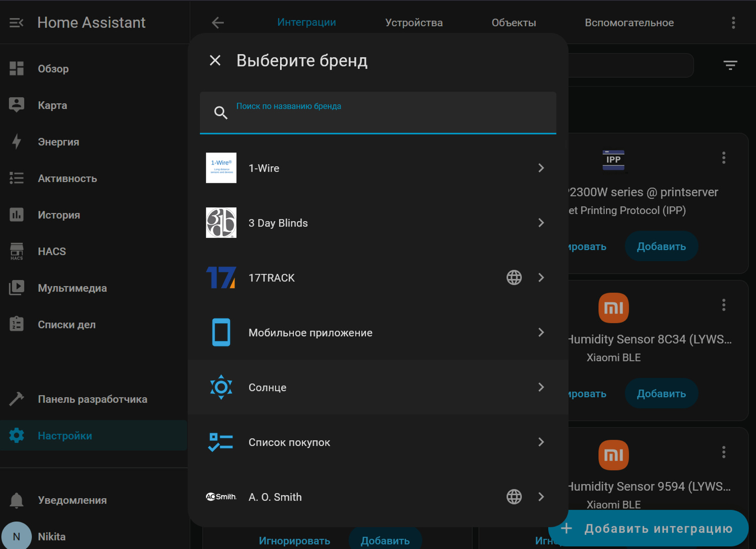The image size is (756, 549).
Task: Open Уведомления via the bell icon
Action: coord(17,500)
